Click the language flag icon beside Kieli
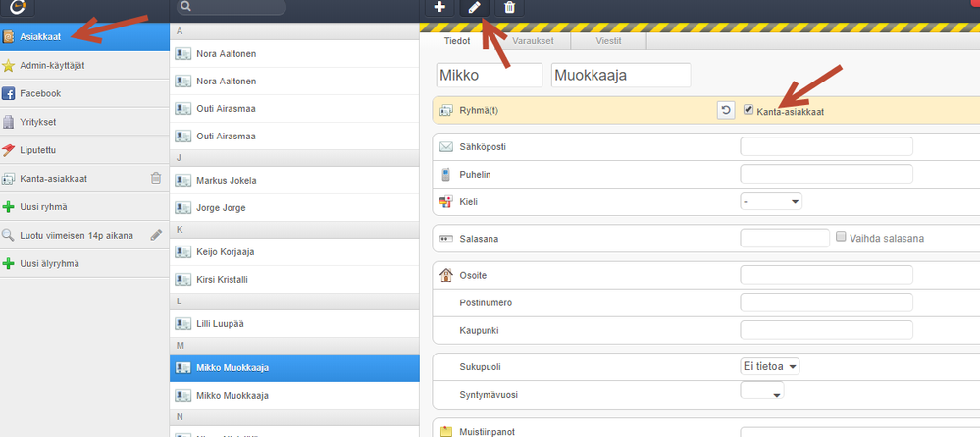 (445, 201)
